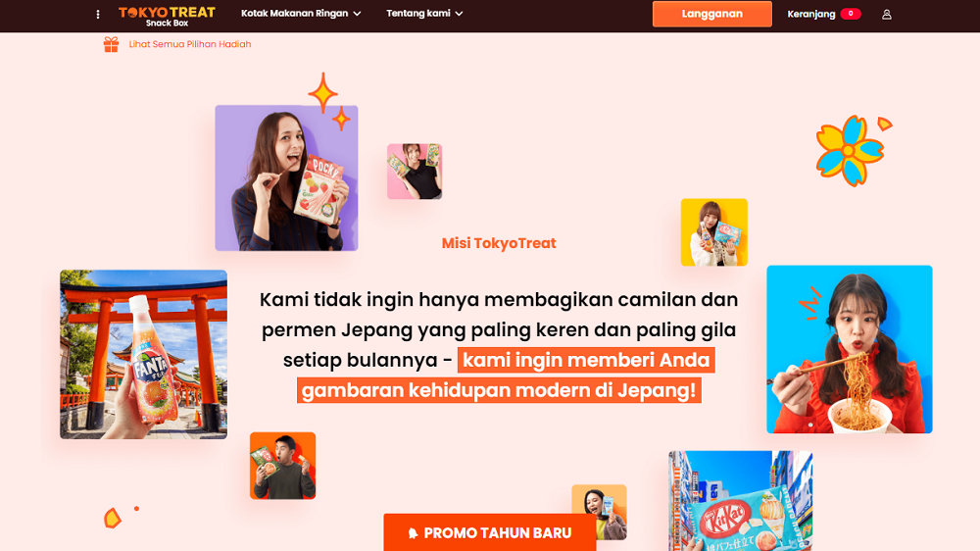Click the Langganan subscribe button

711,14
